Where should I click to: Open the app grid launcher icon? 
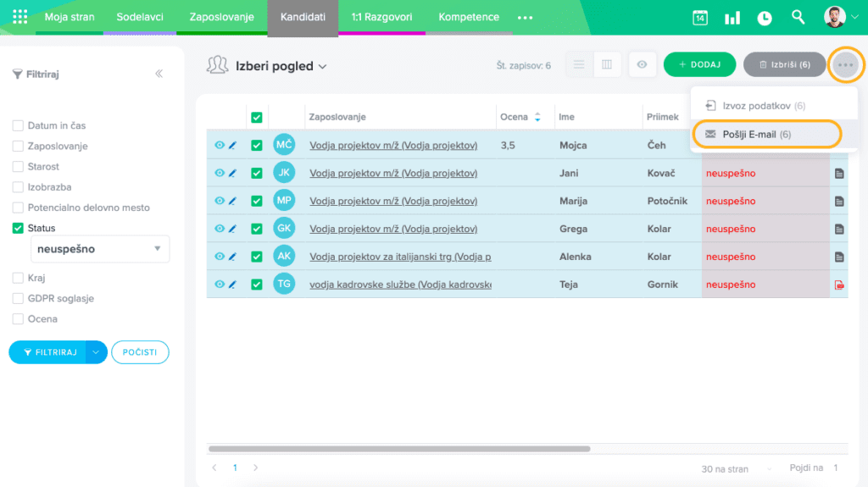20,17
